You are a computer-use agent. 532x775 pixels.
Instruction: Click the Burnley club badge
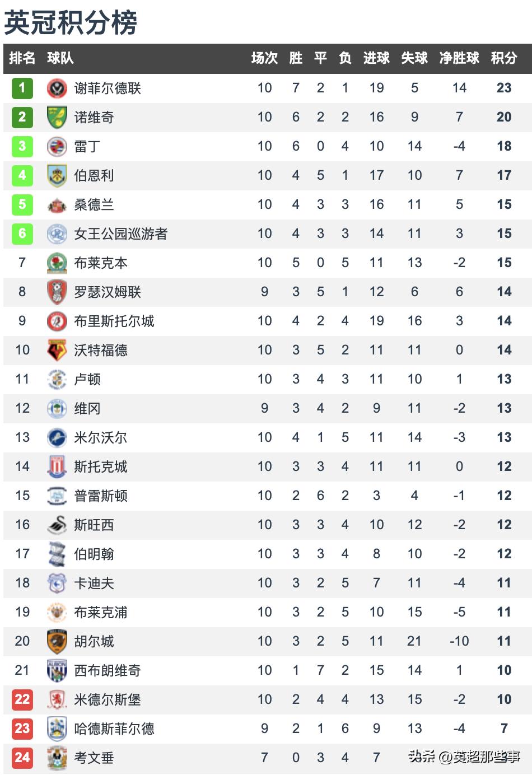coord(57,175)
